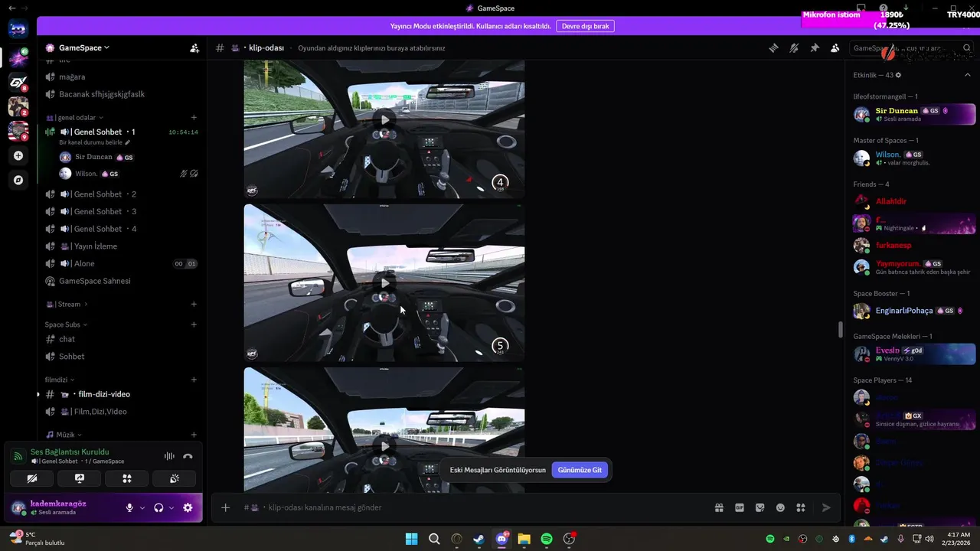This screenshot has width=980, height=551.
Task: Click invite members icon beside GameSpace
Action: 194,47
